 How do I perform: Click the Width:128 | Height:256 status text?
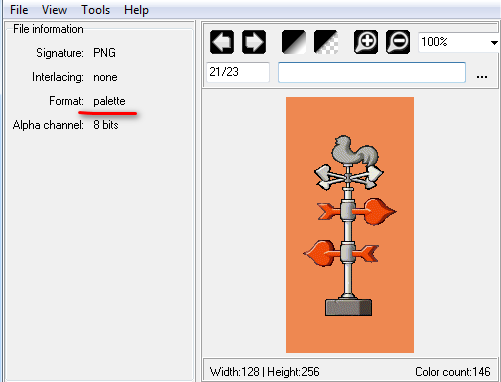(265, 371)
